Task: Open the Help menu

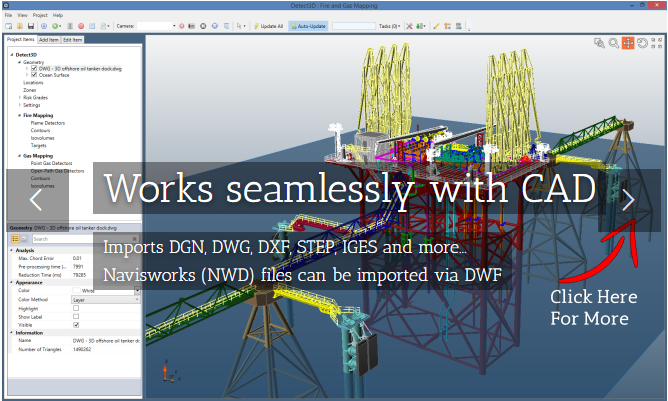Action: tap(58, 15)
